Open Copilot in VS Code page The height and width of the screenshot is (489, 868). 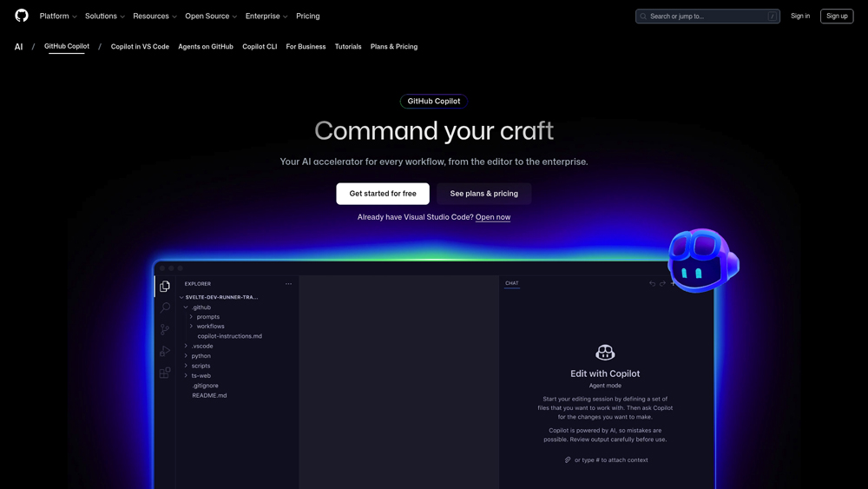coord(140,47)
